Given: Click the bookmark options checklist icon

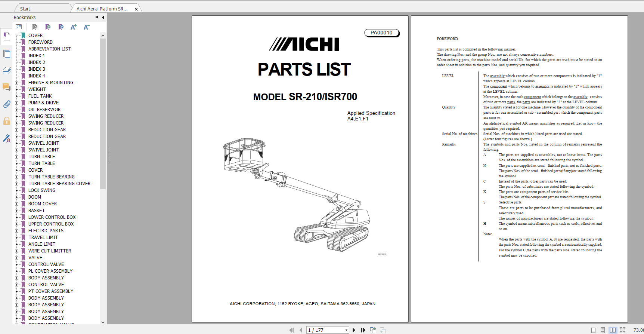Looking at the screenshot, I should pos(19,27).
